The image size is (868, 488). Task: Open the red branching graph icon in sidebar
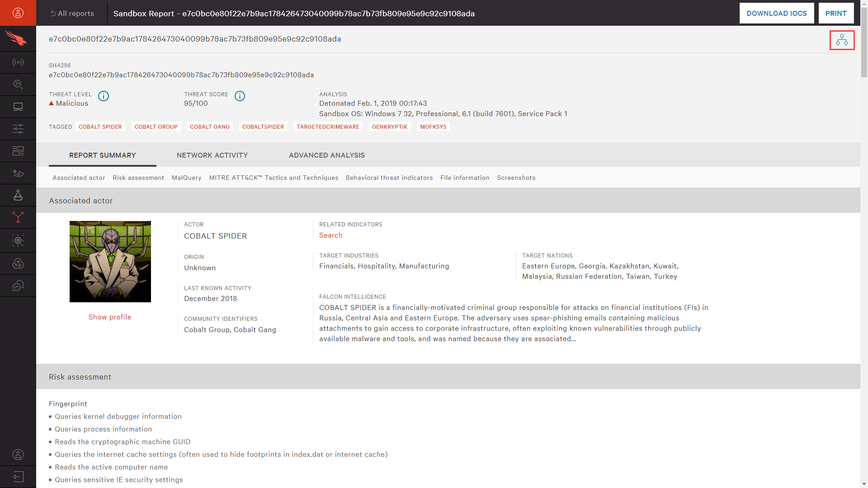18,217
